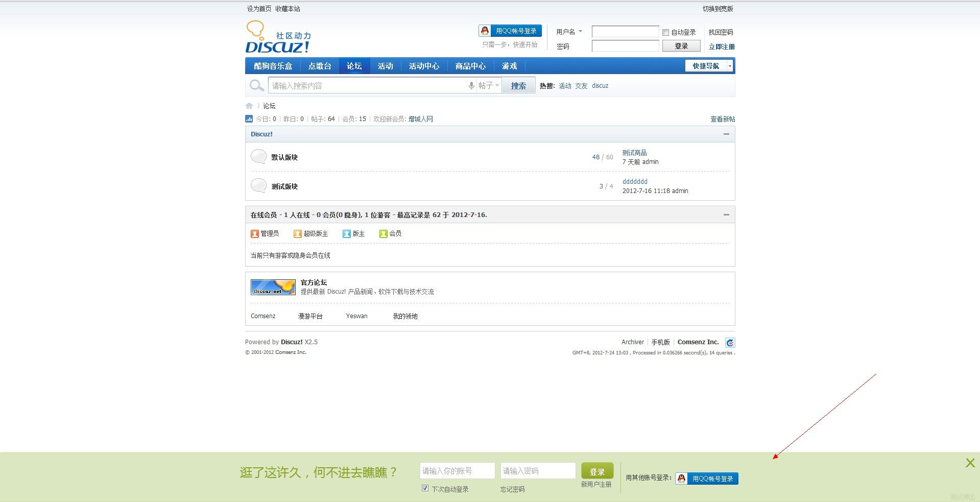Click the 收藏本站 link
Screen dimensions: 980x502
point(288,9)
